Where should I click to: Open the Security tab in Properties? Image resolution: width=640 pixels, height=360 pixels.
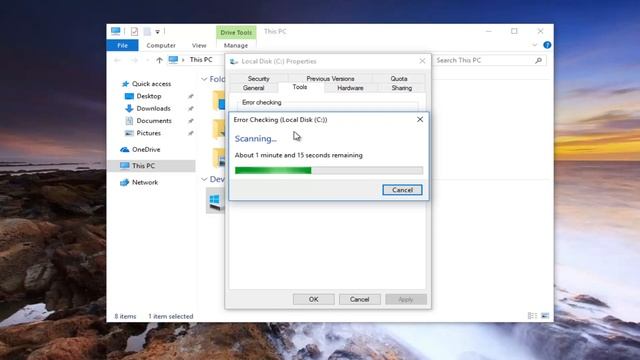click(258, 78)
